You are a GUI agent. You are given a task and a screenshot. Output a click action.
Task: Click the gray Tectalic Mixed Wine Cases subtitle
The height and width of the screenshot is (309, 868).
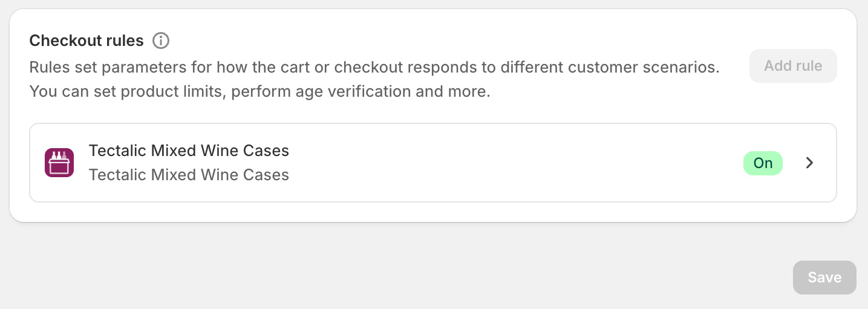(189, 175)
